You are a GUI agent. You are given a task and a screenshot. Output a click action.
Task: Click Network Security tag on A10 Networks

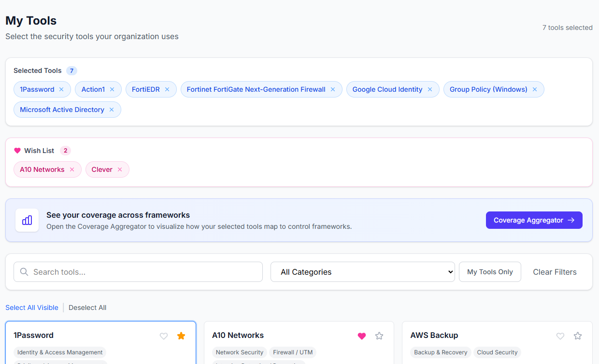pyautogui.click(x=240, y=352)
